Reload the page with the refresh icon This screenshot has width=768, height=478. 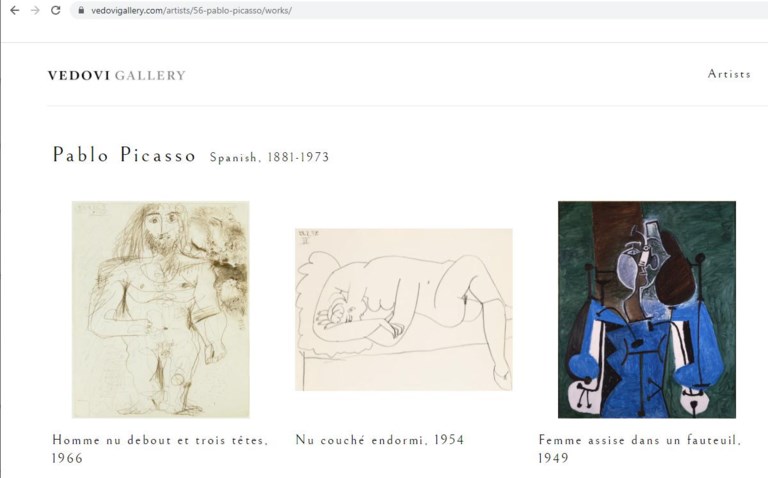click(x=56, y=10)
